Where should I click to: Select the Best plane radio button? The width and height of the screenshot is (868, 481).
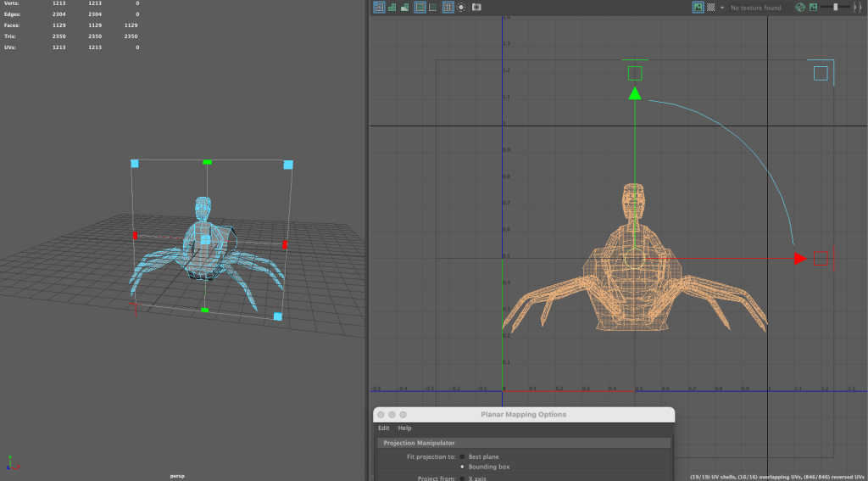(462, 457)
